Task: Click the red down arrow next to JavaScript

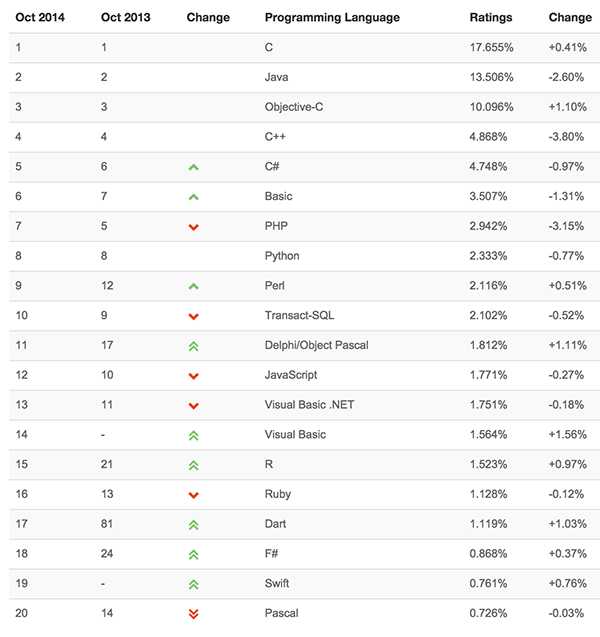Action: 194,376
